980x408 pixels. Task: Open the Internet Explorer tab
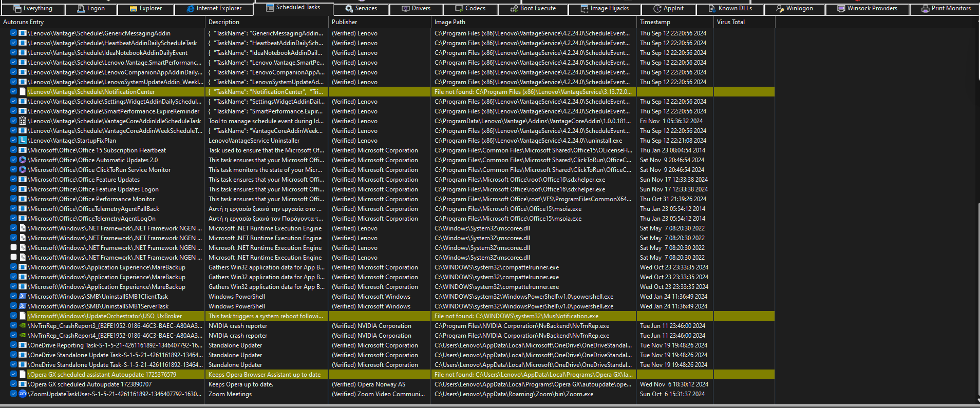(x=214, y=9)
